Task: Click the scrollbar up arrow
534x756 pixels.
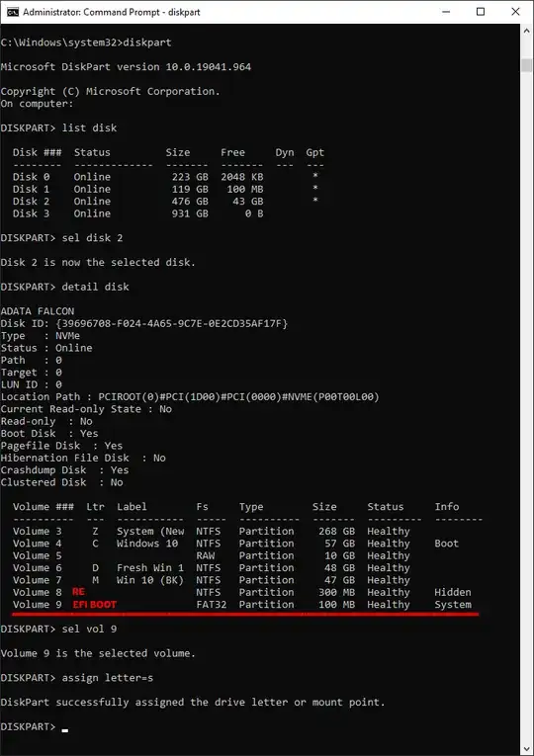Action: coord(526,31)
